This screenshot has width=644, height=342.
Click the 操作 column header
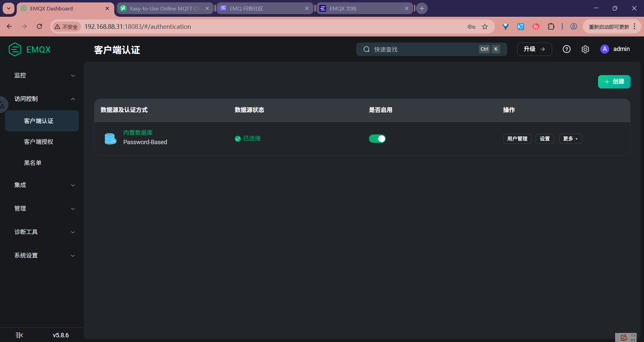tap(509, 110)
